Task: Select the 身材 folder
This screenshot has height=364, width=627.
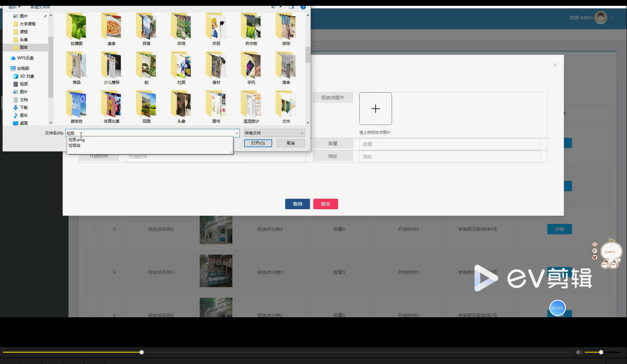Action: coord(216,68)
